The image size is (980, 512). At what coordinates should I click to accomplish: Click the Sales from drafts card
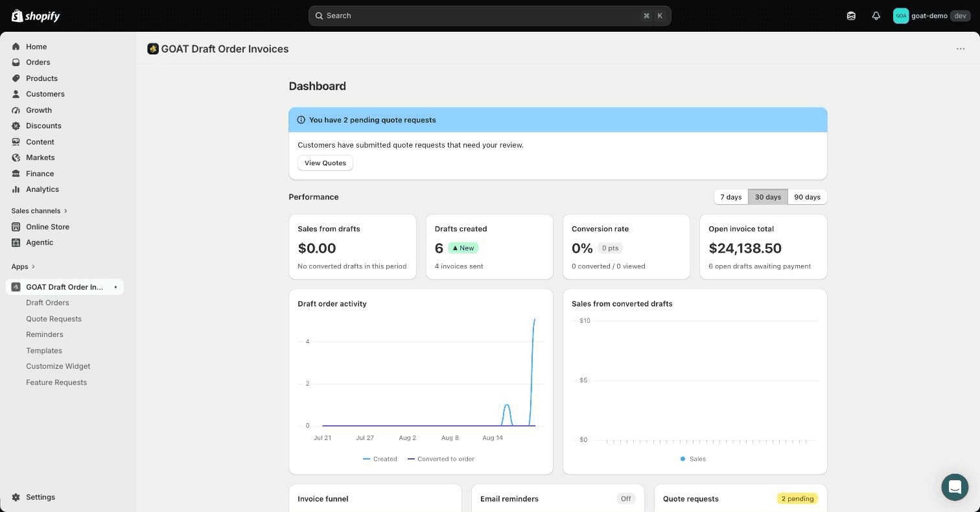click(353, 247)
